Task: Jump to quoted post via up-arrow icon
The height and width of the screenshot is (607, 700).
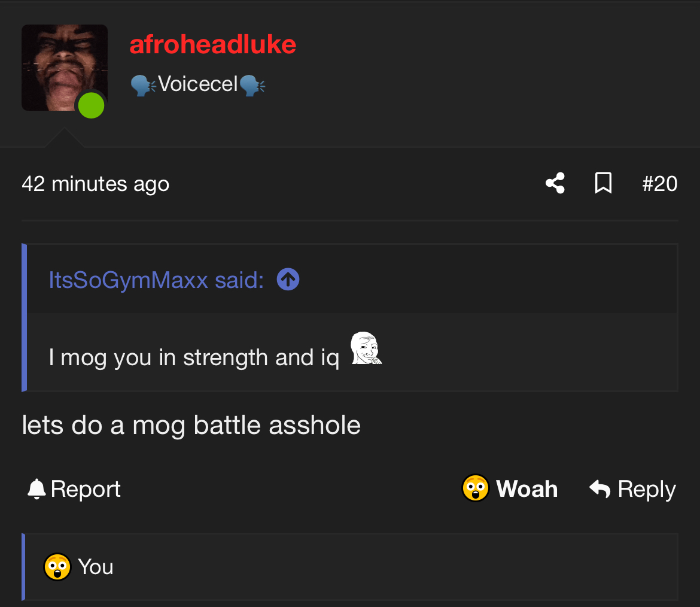Action: (288, 279)
